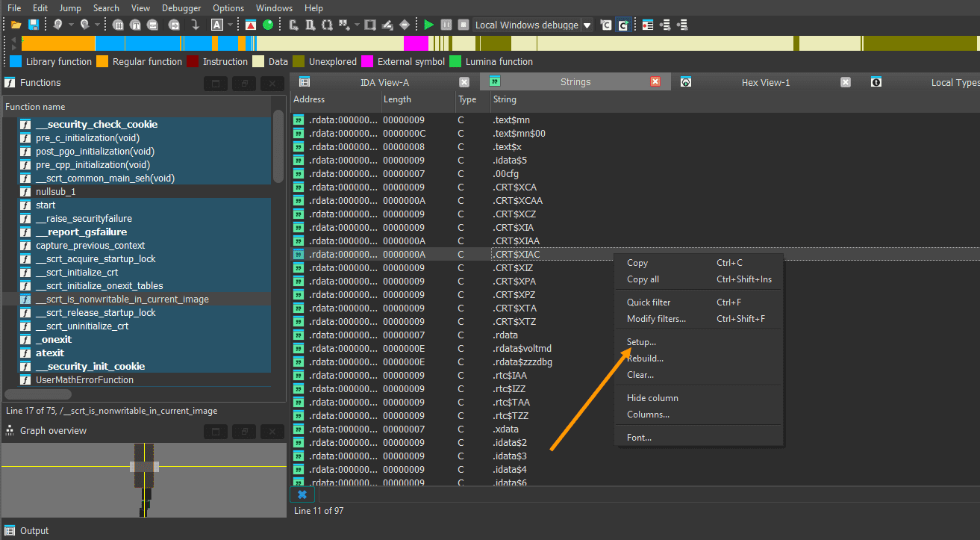
Task: Click the save database floppy icon
Action: click(33, 25)
